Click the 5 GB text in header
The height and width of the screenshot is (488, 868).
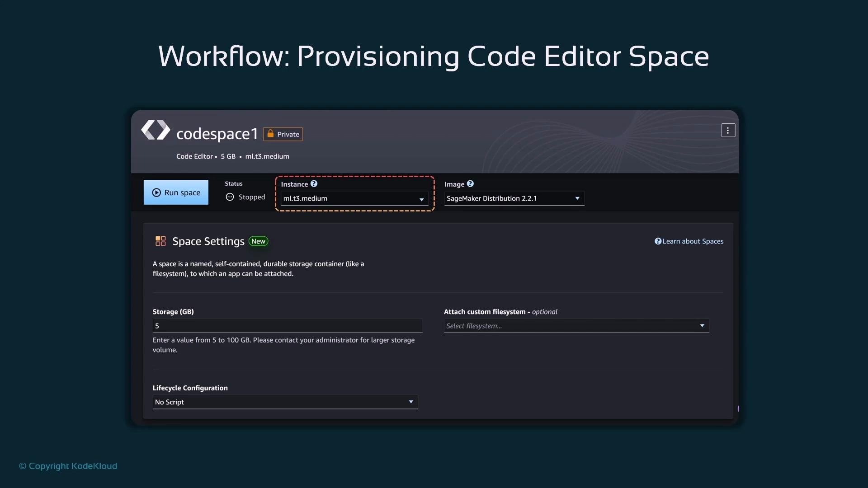point(228,156)
